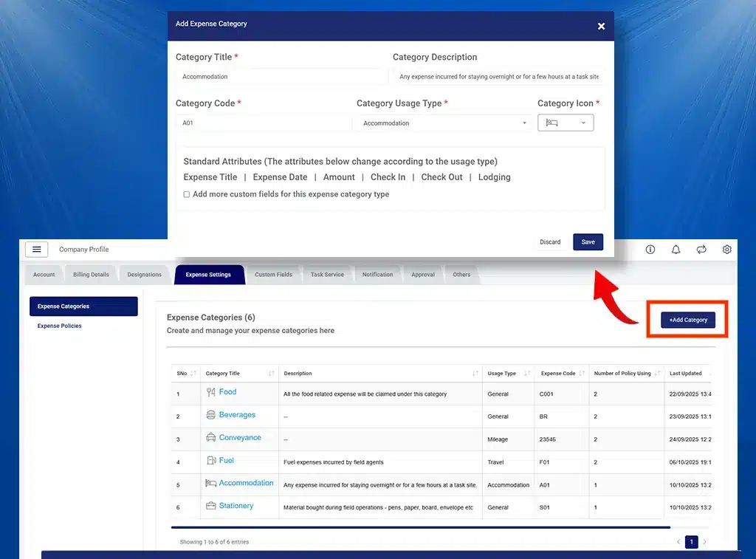This screenshot has width=756, height=559.
Task: Open the Category Icon picker dropdown
Action: tap(583, 123)
